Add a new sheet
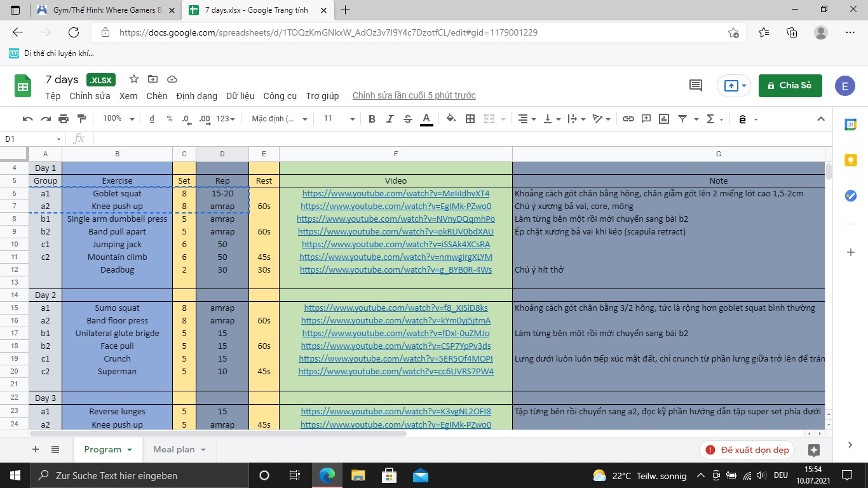This screenshot has width=868, height=488. tap(36, 449)
